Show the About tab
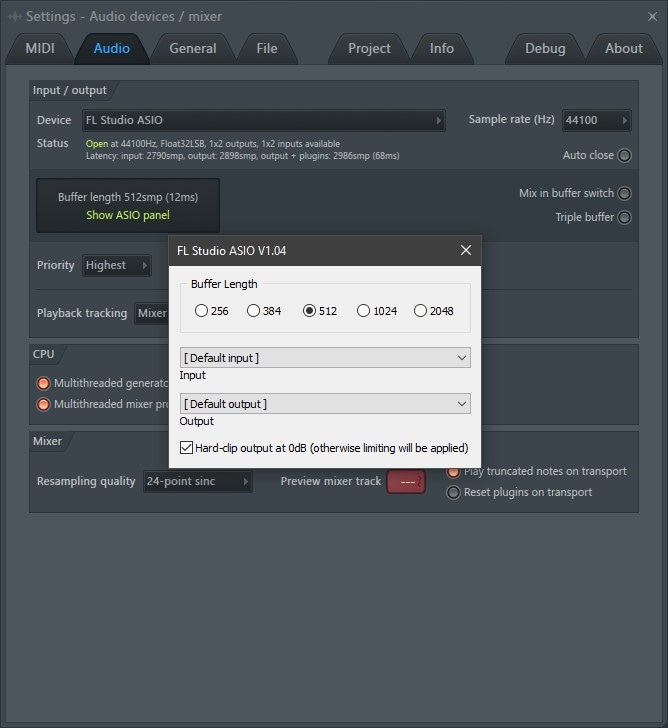This screenshot has height=728, width=668. click(623, 49)
